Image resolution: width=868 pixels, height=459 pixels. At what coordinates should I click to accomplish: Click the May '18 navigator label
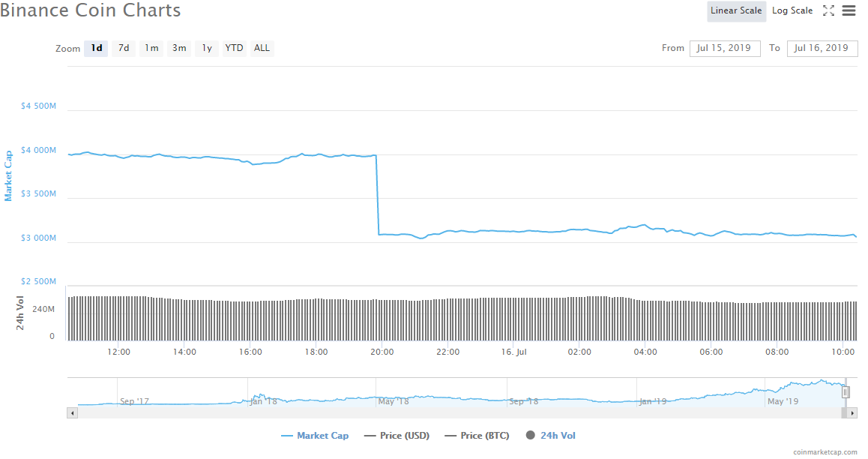point(393,401)
